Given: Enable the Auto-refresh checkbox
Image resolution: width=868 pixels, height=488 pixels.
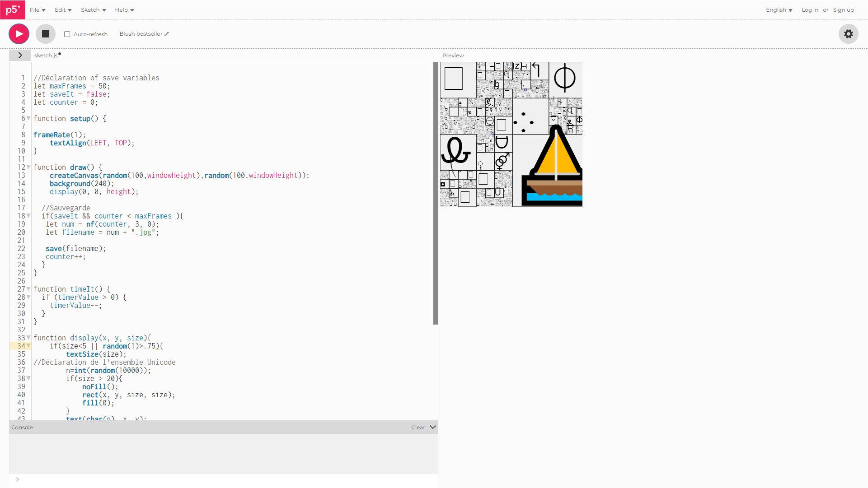Looking at the screenshot, I should (x=67, y=34).
